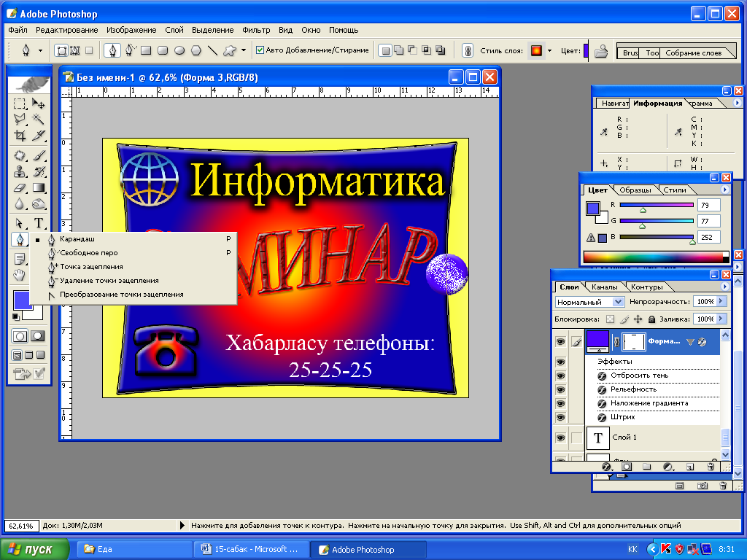Open the Непрозрачность slider arrow
Screen dimensions: 747x560
721,301
